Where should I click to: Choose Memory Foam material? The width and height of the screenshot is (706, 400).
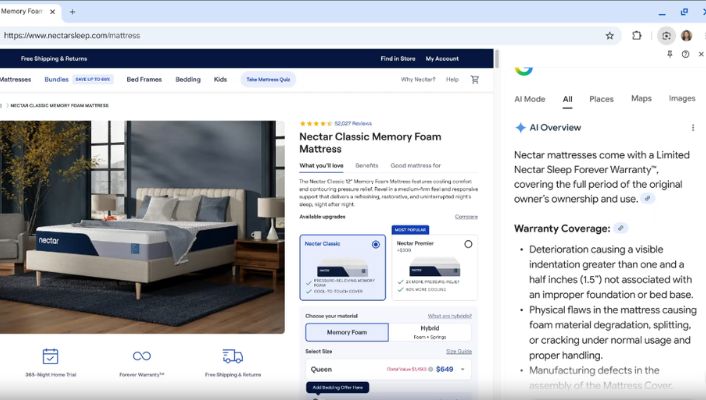pyautogui.click(x=346, y=332)
